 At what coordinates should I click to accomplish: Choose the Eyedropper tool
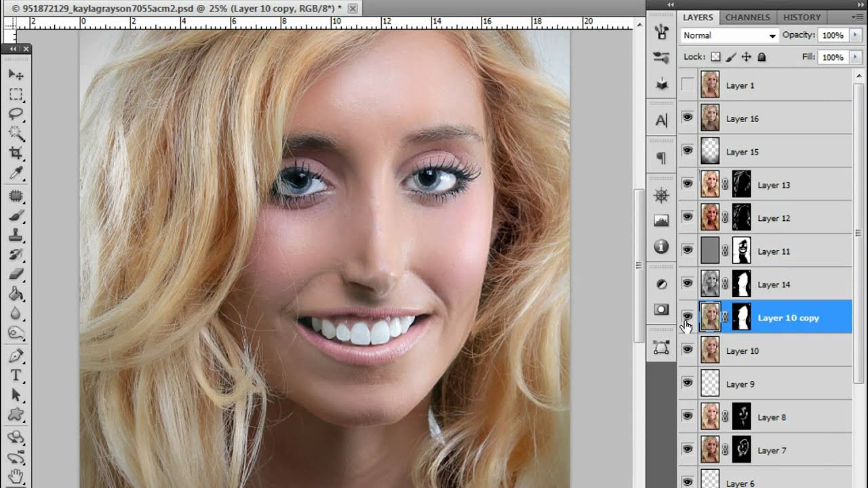coord(16,174)
